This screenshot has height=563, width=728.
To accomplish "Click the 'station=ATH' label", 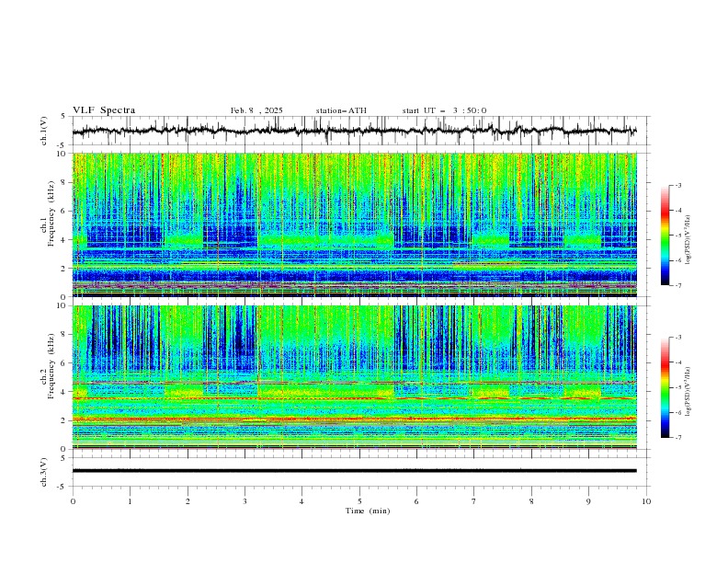I will (341, 110).
